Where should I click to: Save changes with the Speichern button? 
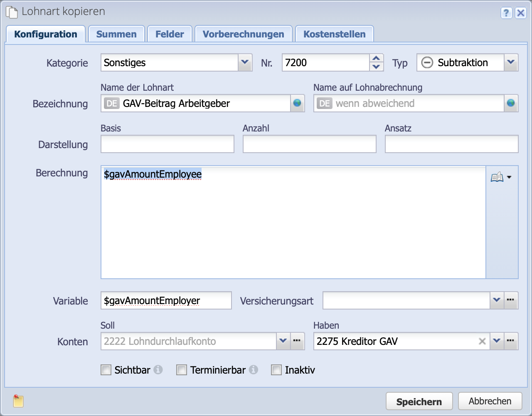pyautogui.click(x=419, y=401)
